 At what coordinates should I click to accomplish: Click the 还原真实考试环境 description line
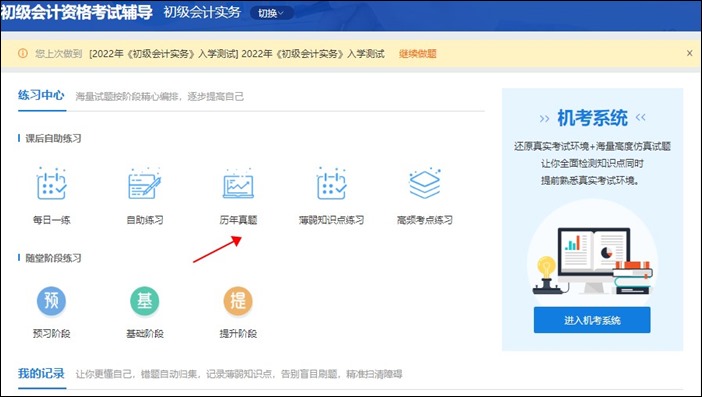tap(592, 146)
